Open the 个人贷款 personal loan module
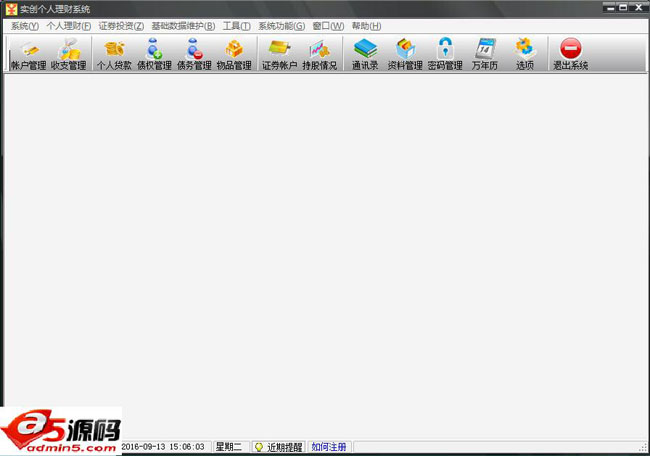Image resolution: width=650 pixels, height=456 pixels. [x=114, y=54]
